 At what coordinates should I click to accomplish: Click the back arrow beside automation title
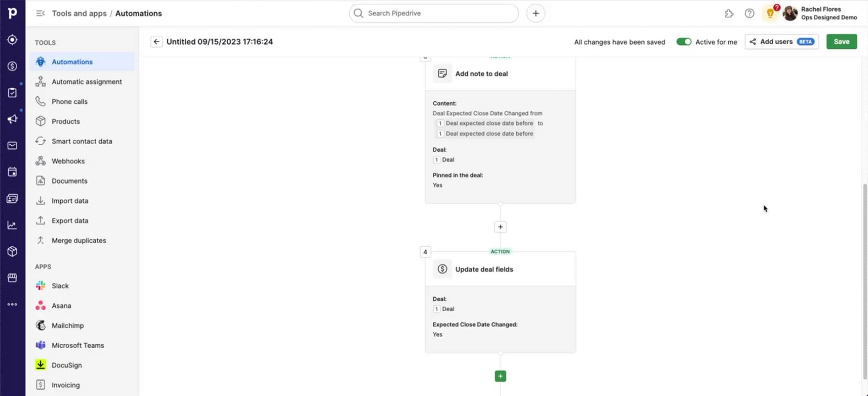tap(156, 42)
